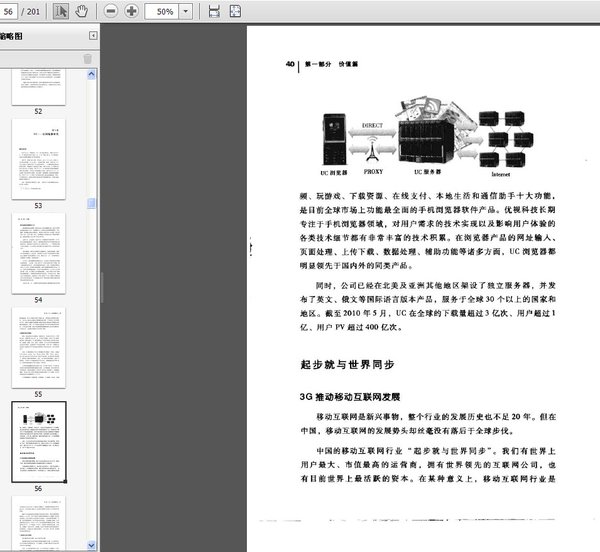Screen dimensions: 600x552
Task: Open the thumbnail below page 56
Action: [38, 523]
